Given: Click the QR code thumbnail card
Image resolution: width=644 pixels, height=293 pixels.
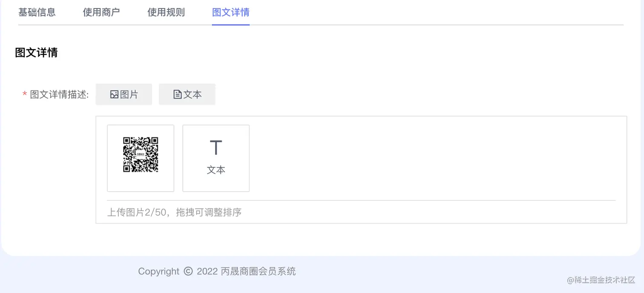Looking at the screenshot, I should pyautogui.click(x=141, y=158).
